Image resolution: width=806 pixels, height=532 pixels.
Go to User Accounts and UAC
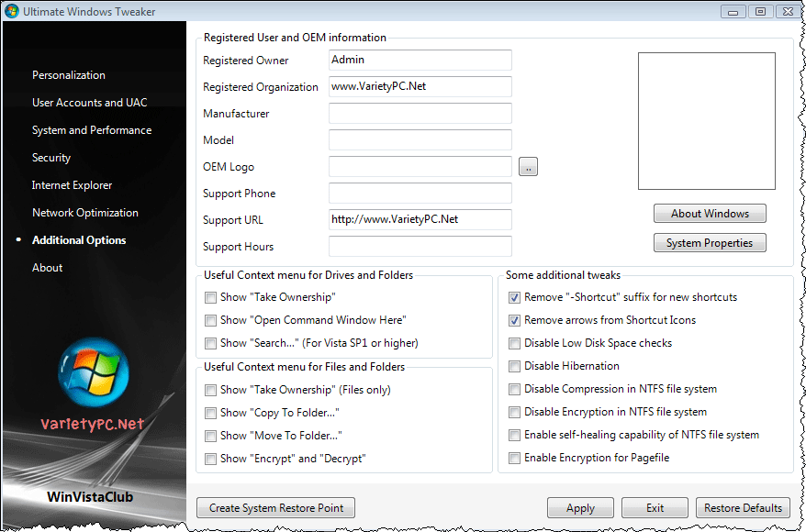[x=89, y=103]
